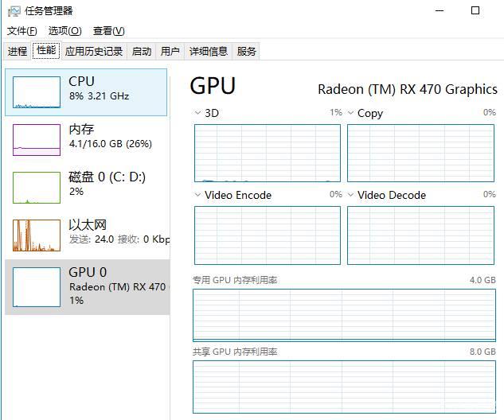The height and width of the screenshot is (420, 504).
Task: Click the 专用 GPU 内存利用率 graph
Action: pos(344,315)
